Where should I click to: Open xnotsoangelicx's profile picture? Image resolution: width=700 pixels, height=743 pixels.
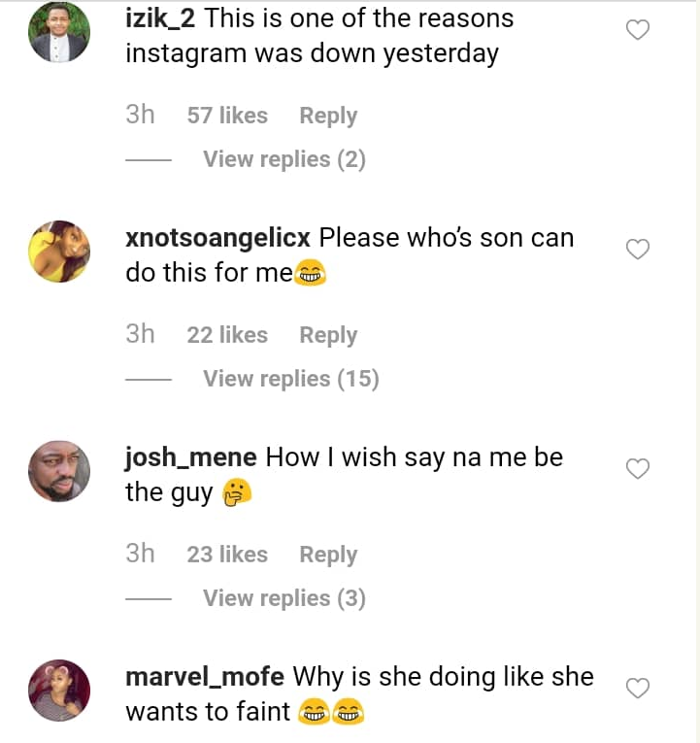[59, 252]
